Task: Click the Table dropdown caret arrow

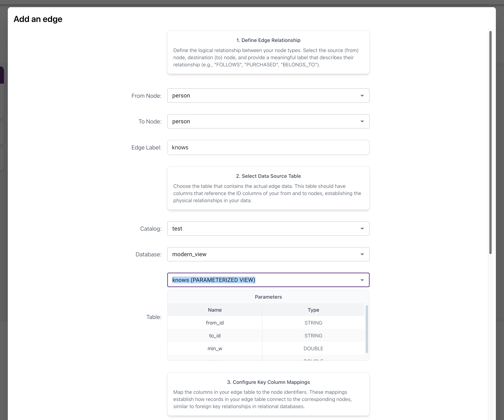Action: (362, 280)
